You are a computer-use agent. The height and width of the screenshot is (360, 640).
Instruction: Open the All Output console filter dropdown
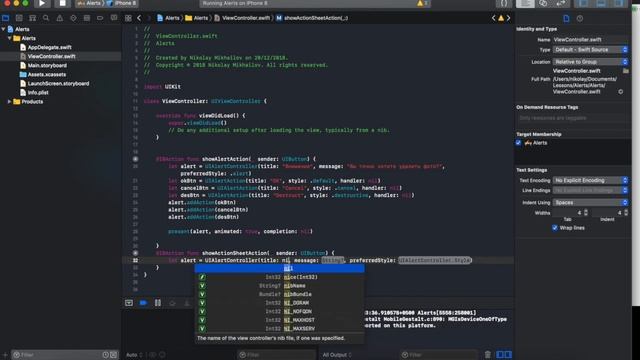[x=337, y=355]
